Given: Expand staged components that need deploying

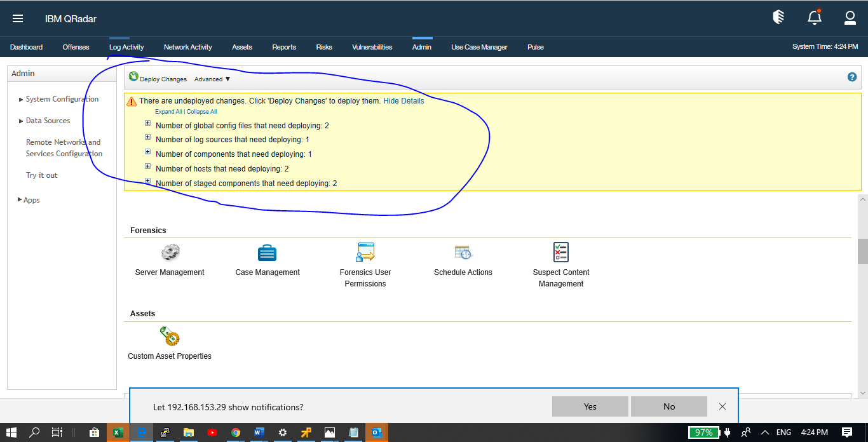Looking at the screenshot, I should click(x=148, y=181).
